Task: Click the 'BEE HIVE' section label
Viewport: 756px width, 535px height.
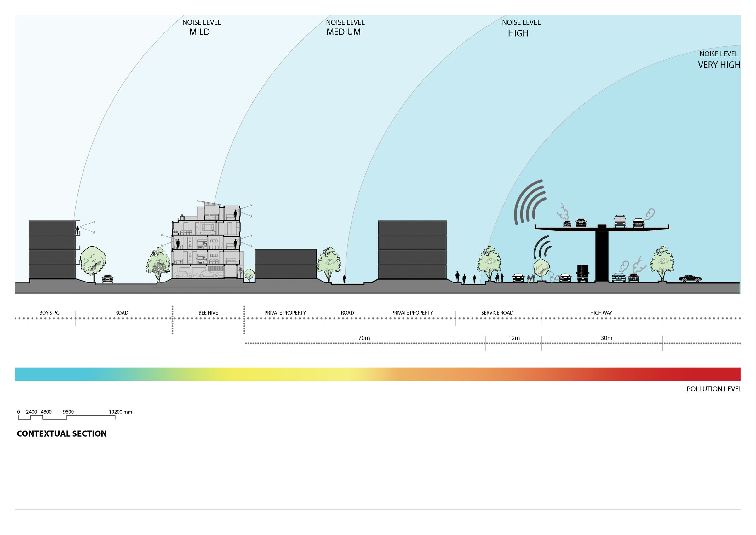Action: (208, 313)
